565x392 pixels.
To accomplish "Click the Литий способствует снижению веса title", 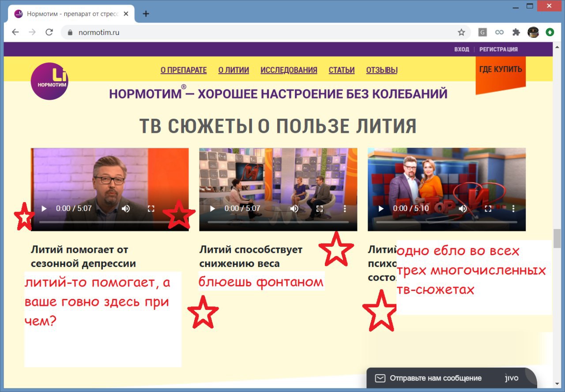I will coord(251,256).
